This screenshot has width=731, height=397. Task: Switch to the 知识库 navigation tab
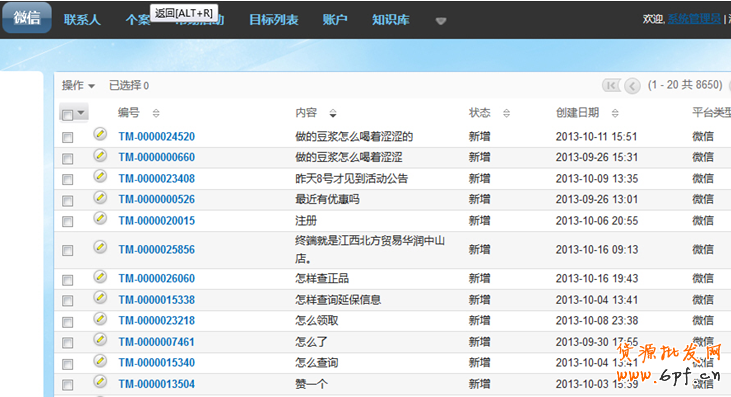coord(391,20)
